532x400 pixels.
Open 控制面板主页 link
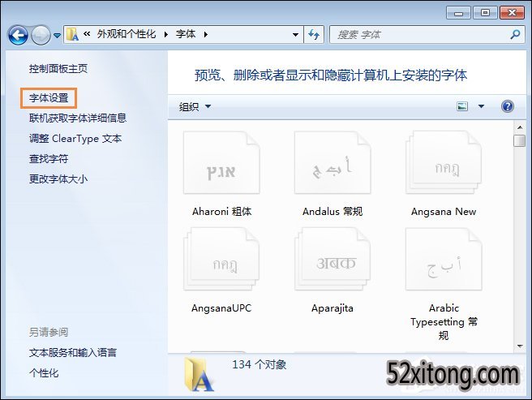tap(58, 69)
